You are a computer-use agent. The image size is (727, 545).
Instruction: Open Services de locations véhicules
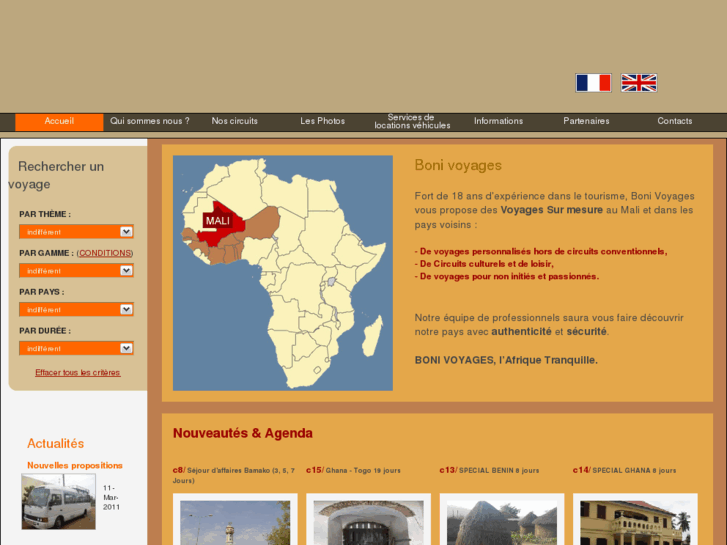pos(412,122)
